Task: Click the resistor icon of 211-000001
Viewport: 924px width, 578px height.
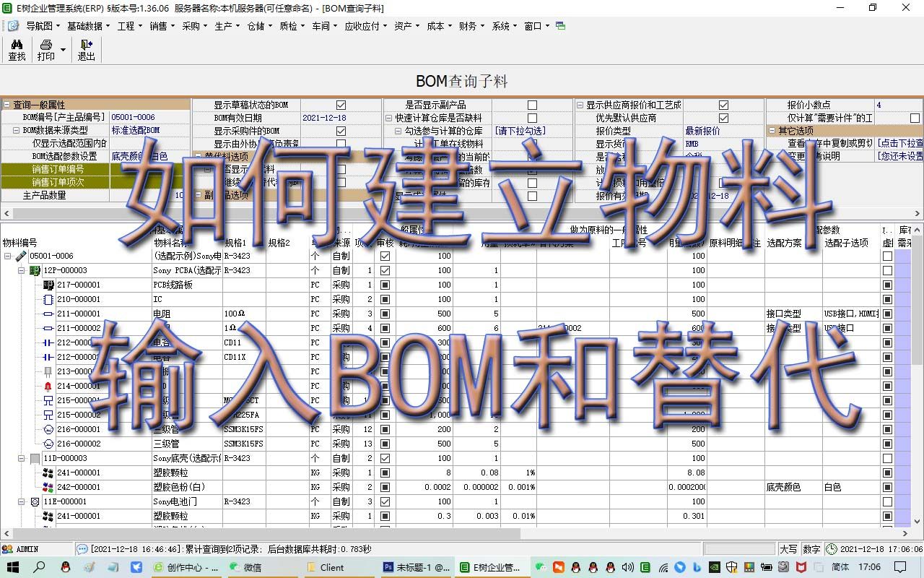Action: pyautogui.click(x=48, y=314)
